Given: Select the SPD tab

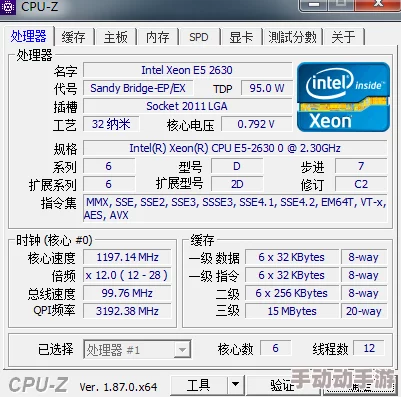Looking at the screenshot, I should (199, 37).
